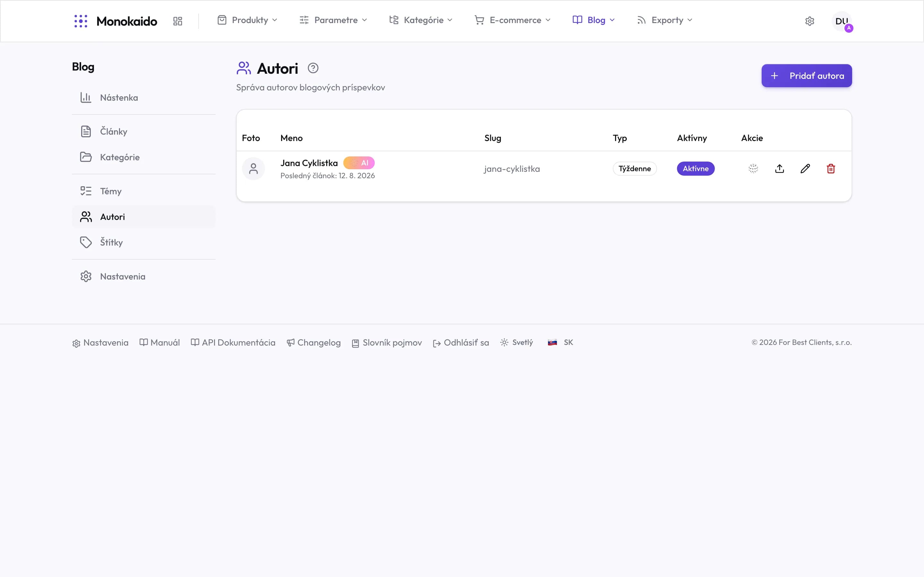
Task: Open help question mark next to Autori
Action: pyautogui.click(x=313, y=68)
